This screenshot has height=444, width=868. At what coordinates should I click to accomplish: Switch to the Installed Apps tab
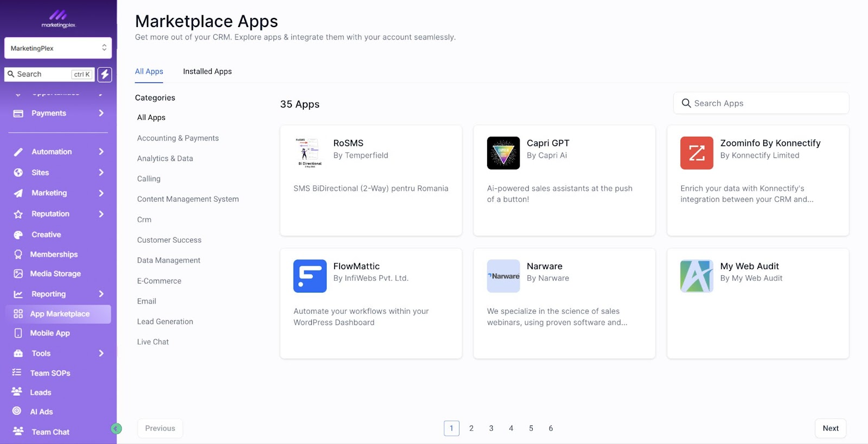(207, 72)
